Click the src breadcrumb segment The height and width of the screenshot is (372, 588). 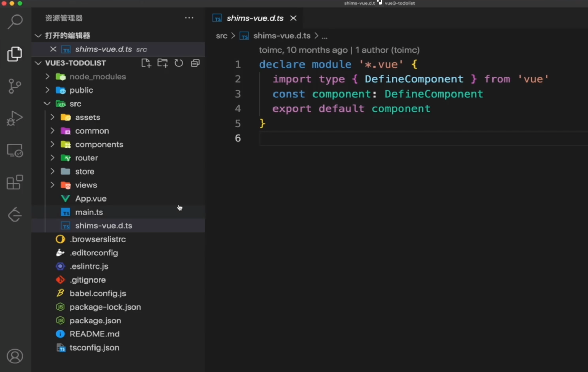coord(221,36)
